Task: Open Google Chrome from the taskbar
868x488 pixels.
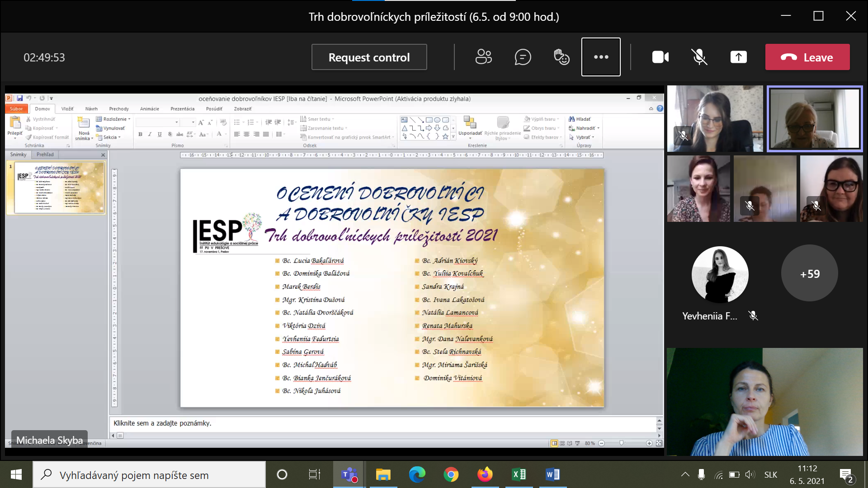Action: point(451,474)
